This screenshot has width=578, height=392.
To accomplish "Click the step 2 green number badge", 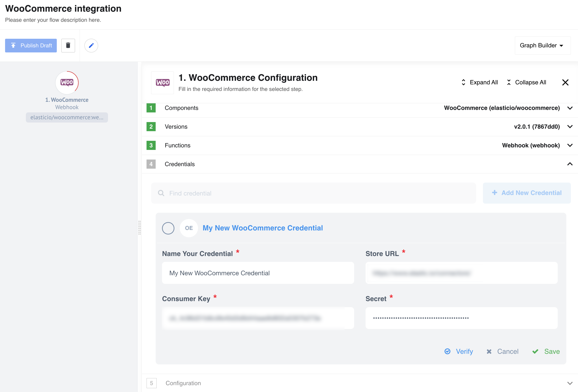I will [x=151, y=127].
